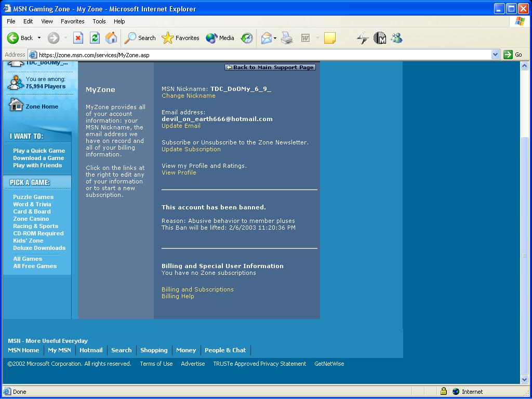Viewport: 532px width, 399px height.
Task: Click the padlock security icon in status bar
Action: 444,391
